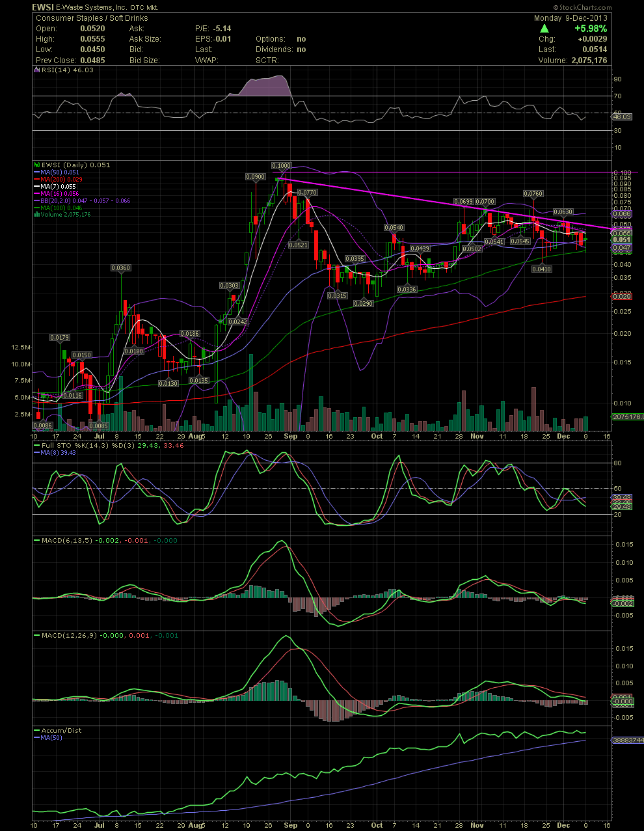
Task: Click the 0.051 current price axis tag
Action: (622, 239)
